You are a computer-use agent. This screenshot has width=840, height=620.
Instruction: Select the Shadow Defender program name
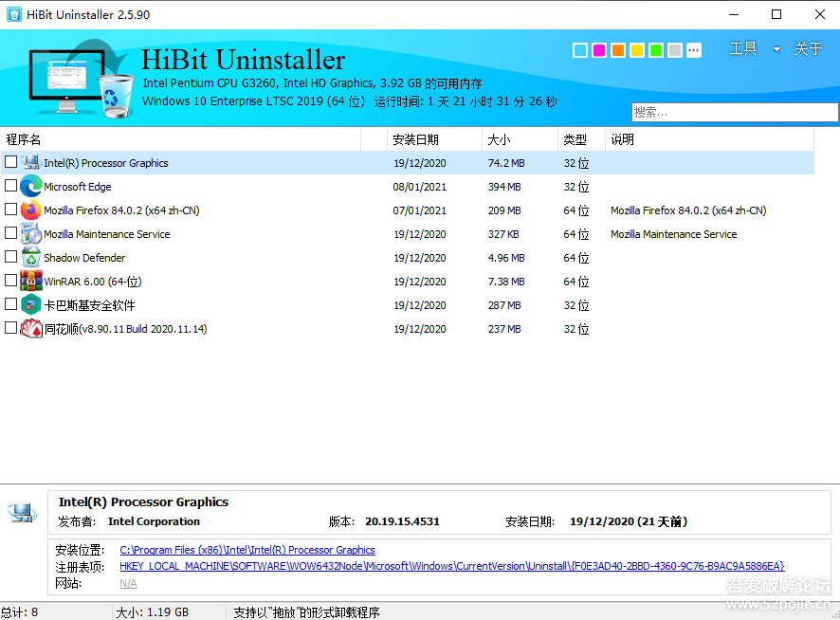(x=84, y=258)
